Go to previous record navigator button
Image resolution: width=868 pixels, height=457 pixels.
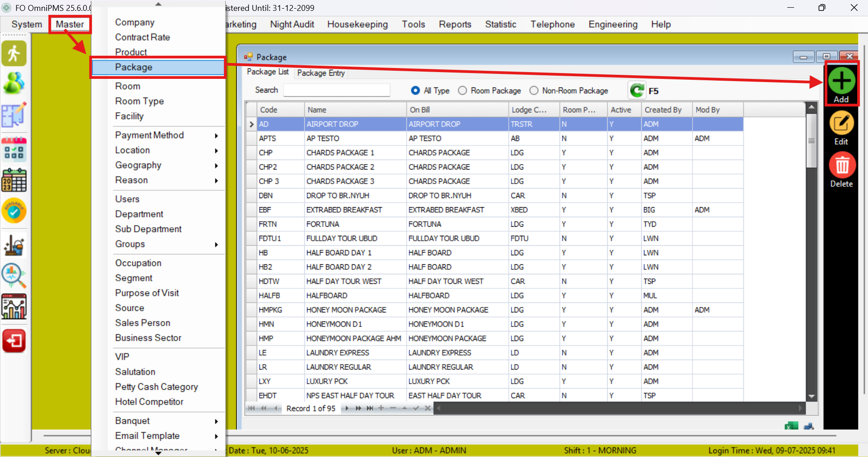coord(275,408)
